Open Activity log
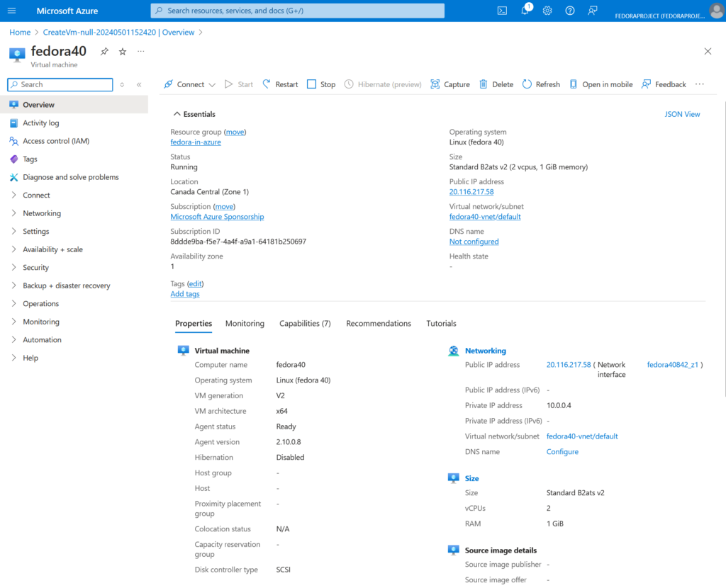Viewport: 726px width, 588px height. [x=74, y=123]
